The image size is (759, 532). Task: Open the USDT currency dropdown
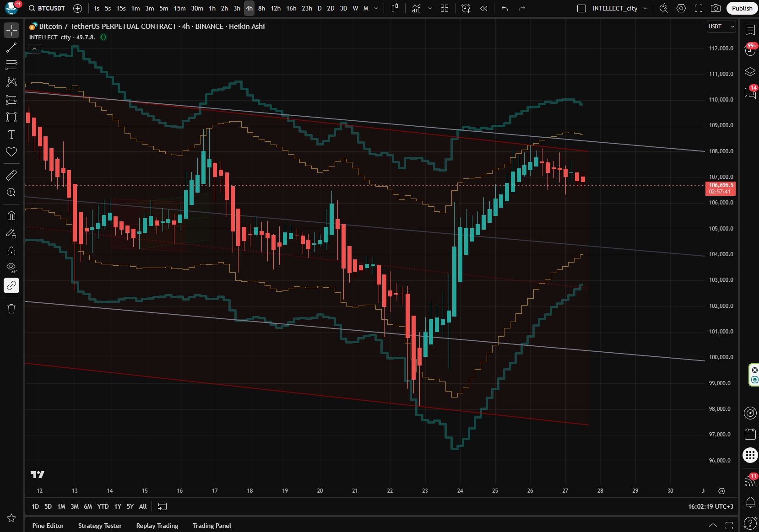pyautogui.click(x=721, y=27)
